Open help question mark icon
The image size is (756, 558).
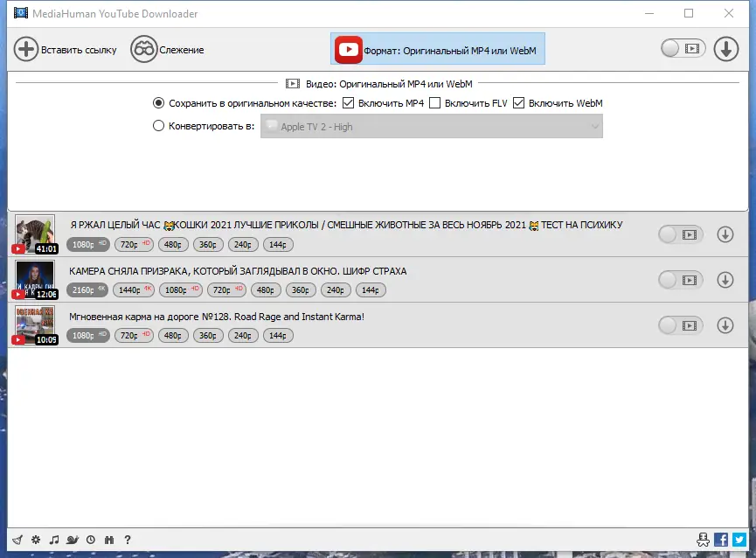click(128, 540)
